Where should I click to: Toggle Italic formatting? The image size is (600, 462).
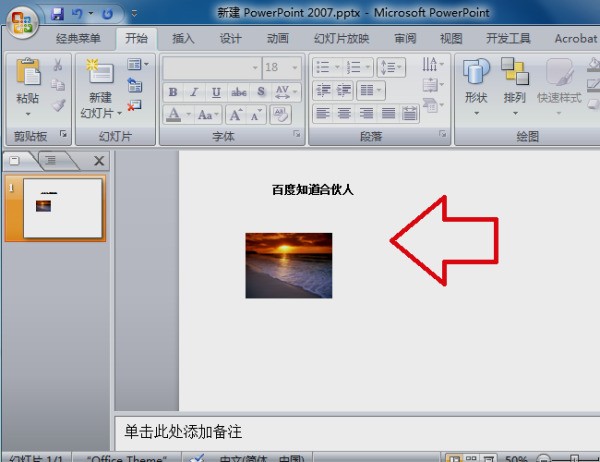195,92
